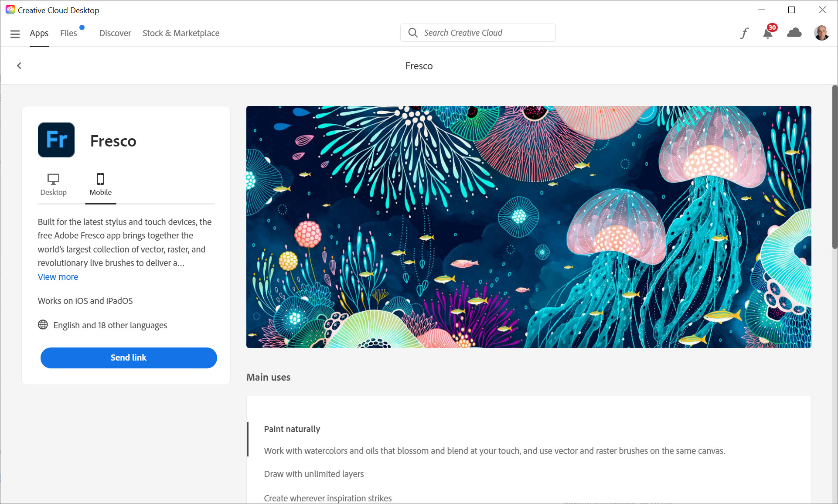The image size is (838, 504).
Task: Click the search magnifier icon
Action: 413,33
